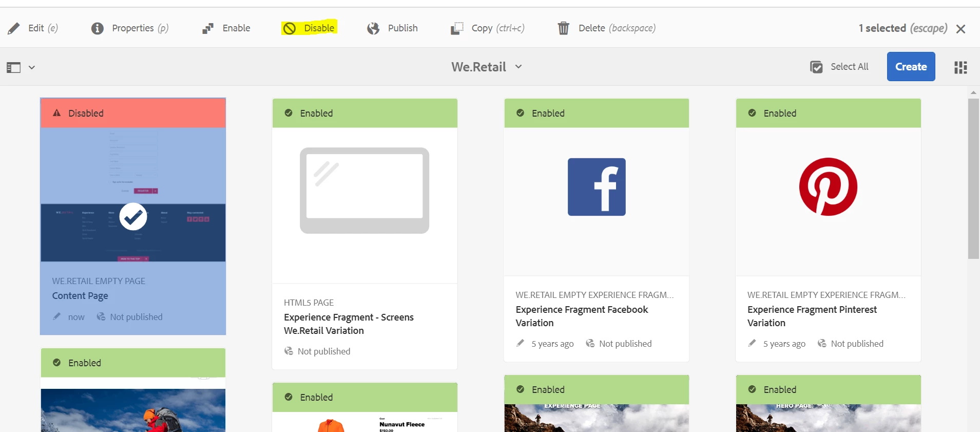Screen dimensions: 980x432
Task: Select the mountain climber thumbnail card
Action: (133, 410)
